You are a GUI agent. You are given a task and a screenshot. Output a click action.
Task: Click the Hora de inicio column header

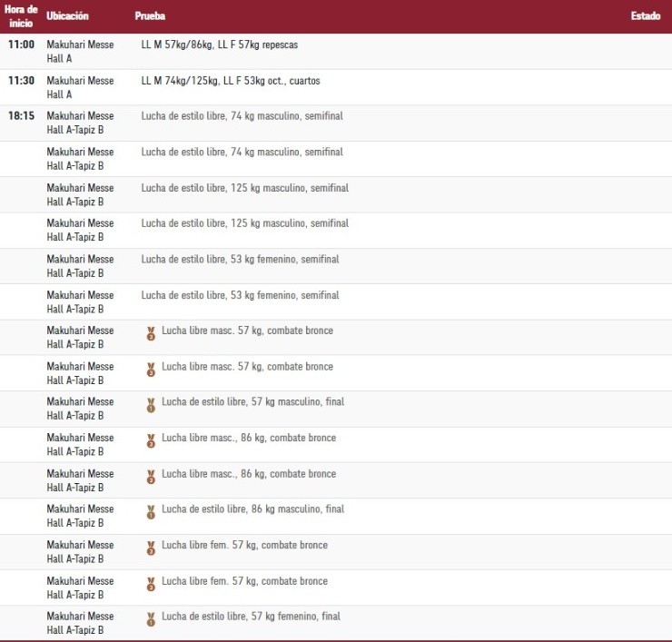pos(21,16)
